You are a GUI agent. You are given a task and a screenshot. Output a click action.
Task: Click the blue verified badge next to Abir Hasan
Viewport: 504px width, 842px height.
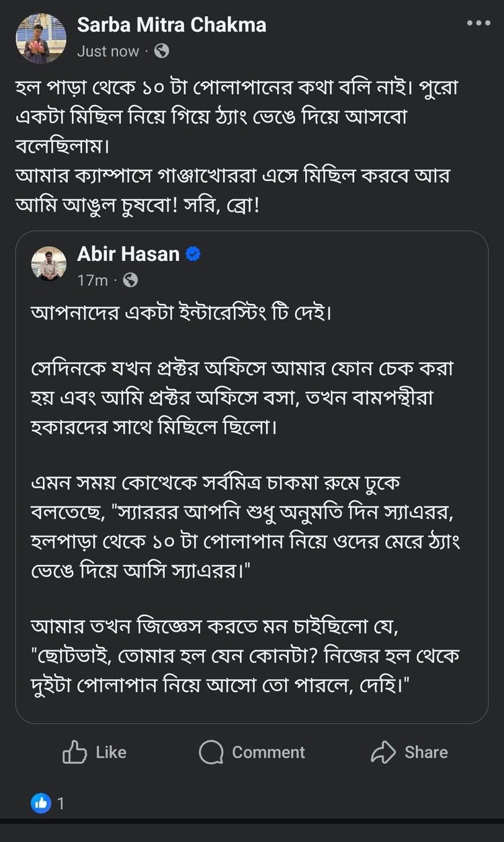tap(194, 254)
